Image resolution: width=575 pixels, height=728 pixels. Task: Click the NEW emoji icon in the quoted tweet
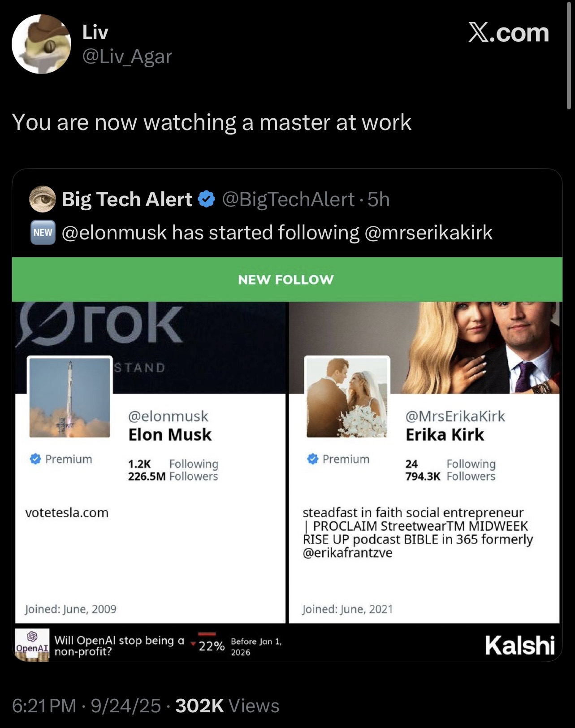point(43,232)
